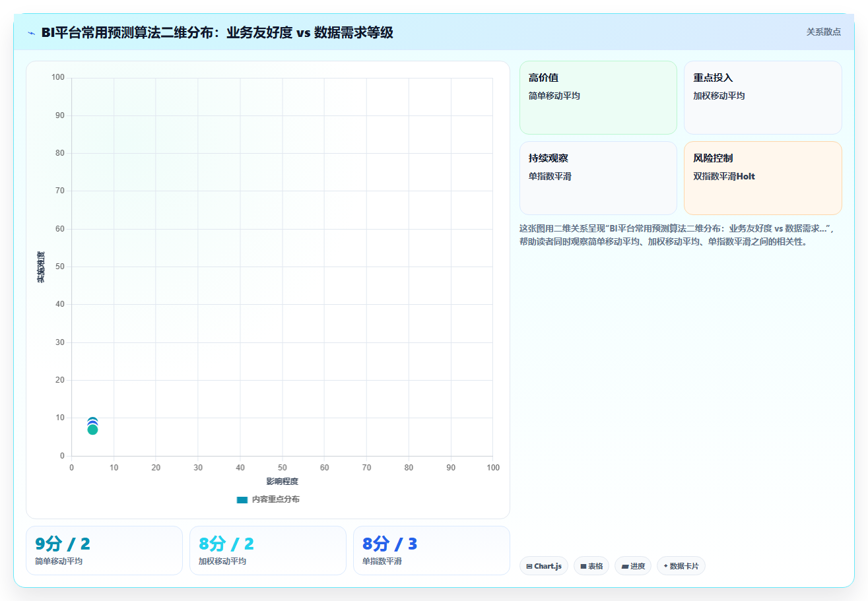Click the icon inside the Chart.js chip
868x601 pixels.
coord(529,567)
